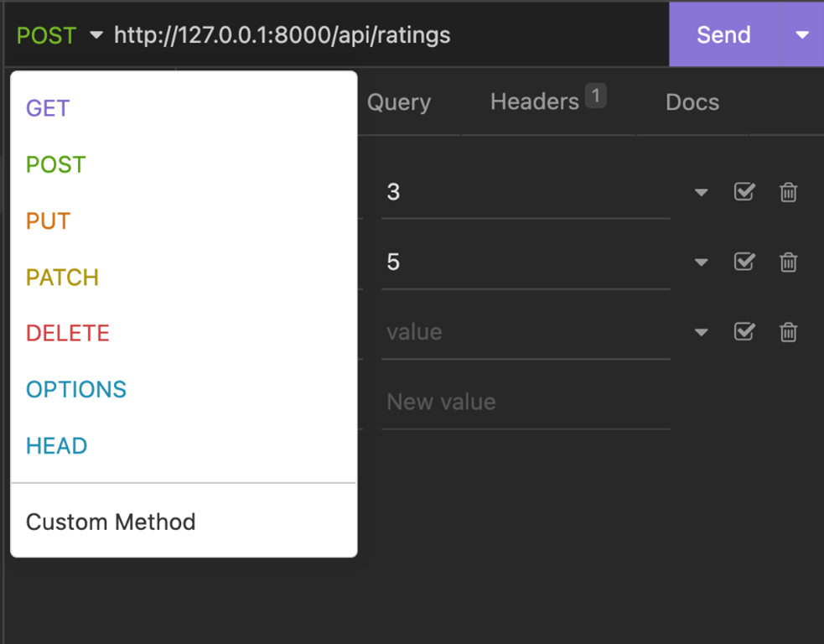
Task: Open type dropdown for empty value row
Action: coord(701,333)
